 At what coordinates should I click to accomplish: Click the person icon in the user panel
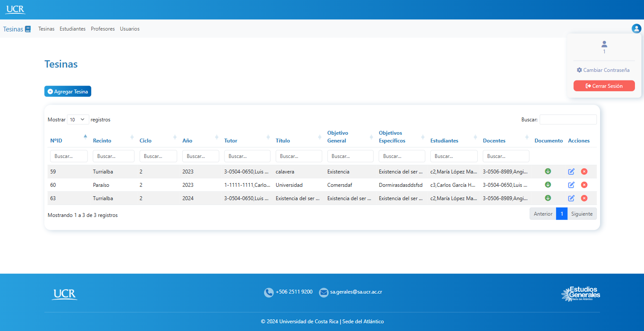604,44
